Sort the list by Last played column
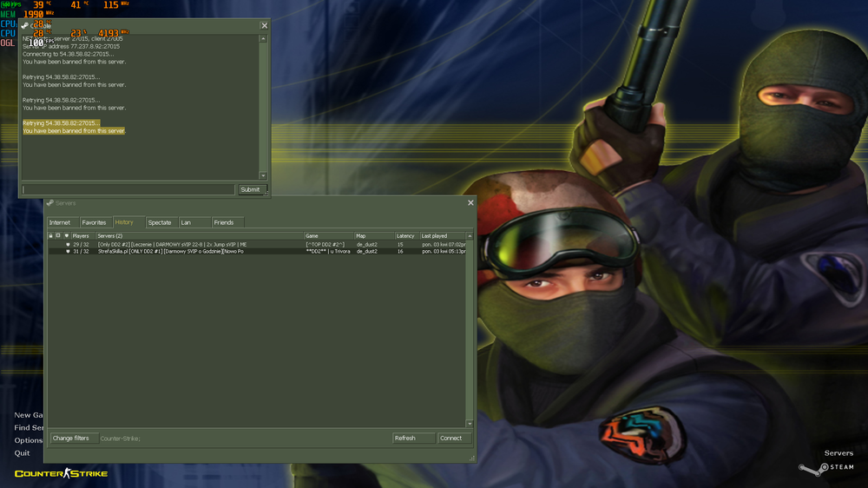 click(x=443, y=236)
